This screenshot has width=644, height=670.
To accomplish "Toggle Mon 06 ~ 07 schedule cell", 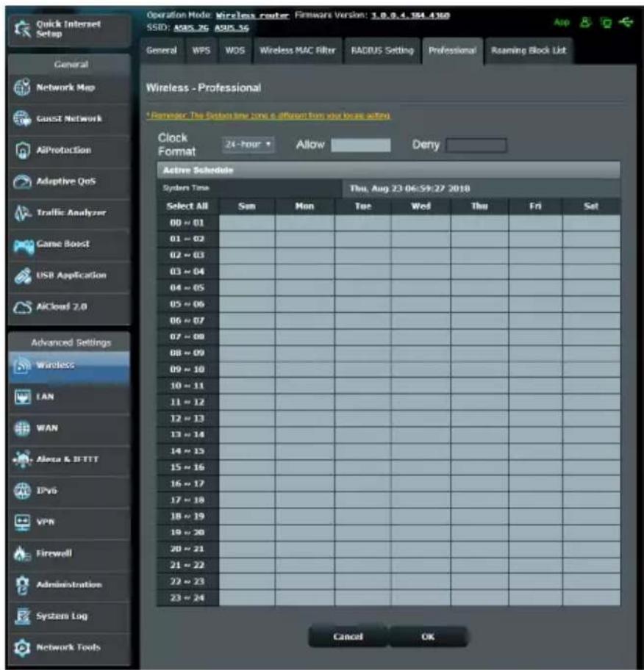I will 305,320.
